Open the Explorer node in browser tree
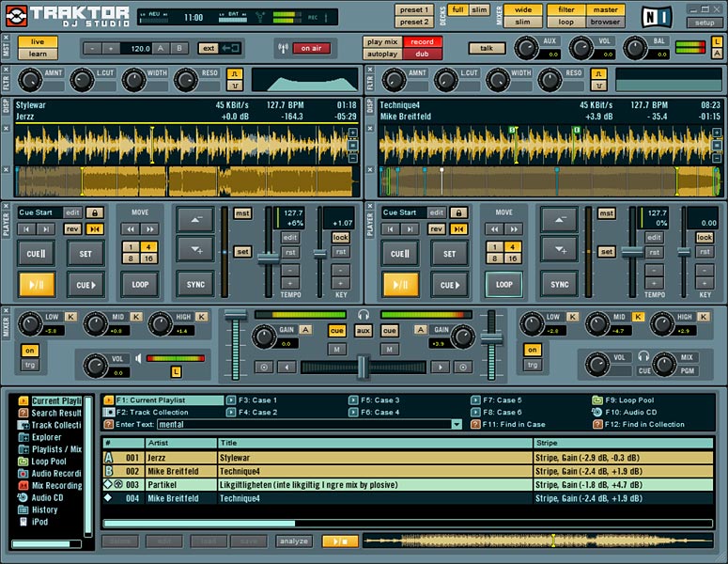The image size is (728, 564). 46,437
